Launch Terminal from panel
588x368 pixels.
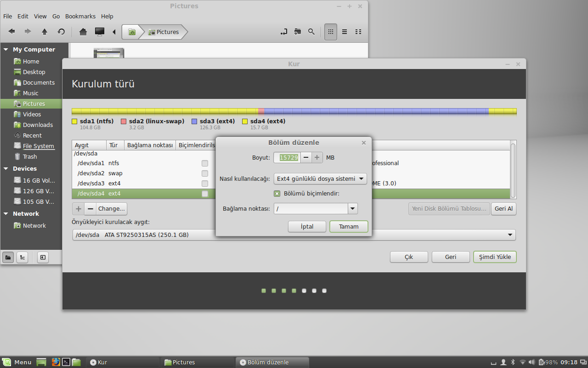pyautogui.click(x=66, y=362)
